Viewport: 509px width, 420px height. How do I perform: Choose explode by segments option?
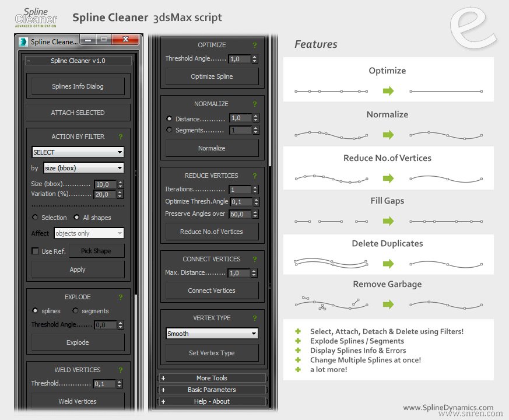pos(75,310)
